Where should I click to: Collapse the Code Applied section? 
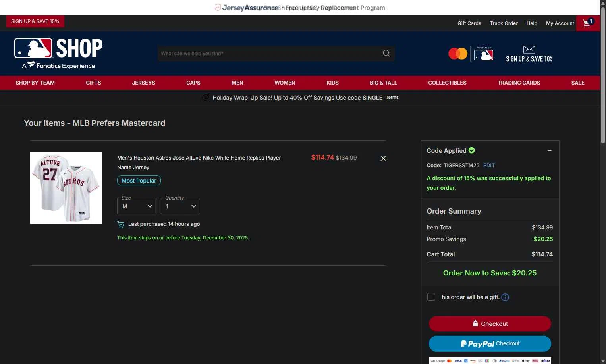click(x=550, y=151)
